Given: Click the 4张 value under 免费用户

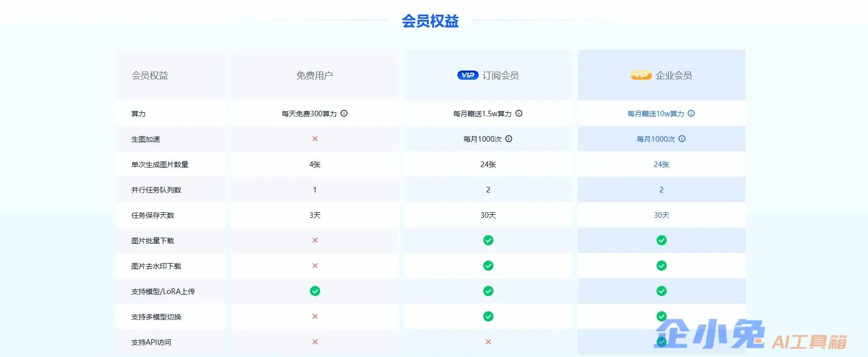Looking at the screenshot, I should (x=315, y=165).
